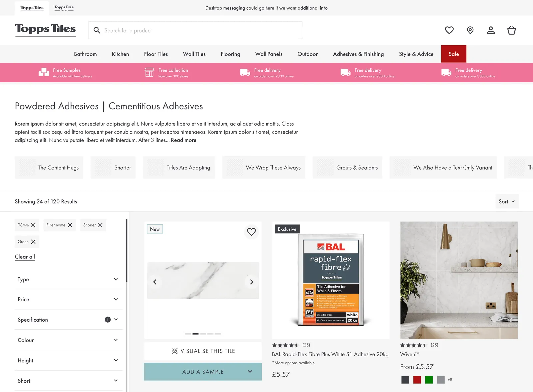Click the search for a product field
Screen dimensions: 533x392
click(195, 30)
